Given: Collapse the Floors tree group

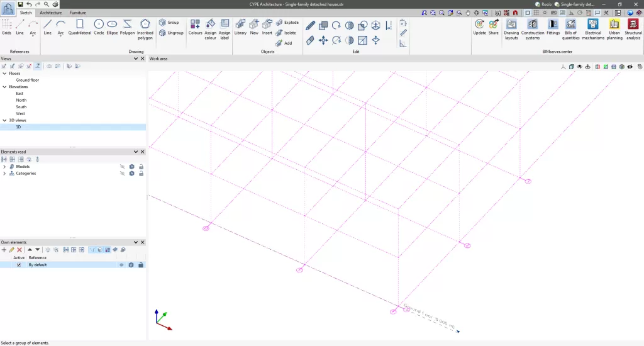Looking at the screenshot, I should coord(4,74).
